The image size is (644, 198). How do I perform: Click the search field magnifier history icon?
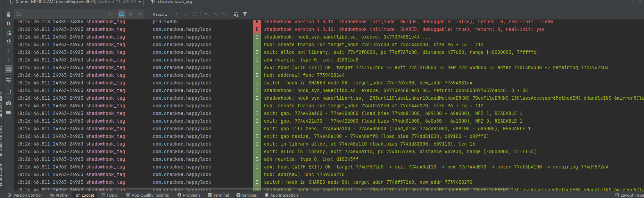click(x=19, y=14)
